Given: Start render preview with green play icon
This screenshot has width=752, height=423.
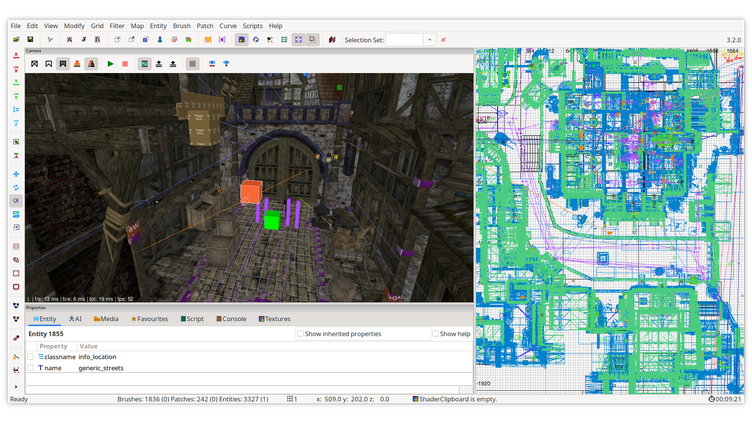Looking at the screenshot, I should 110,64.
